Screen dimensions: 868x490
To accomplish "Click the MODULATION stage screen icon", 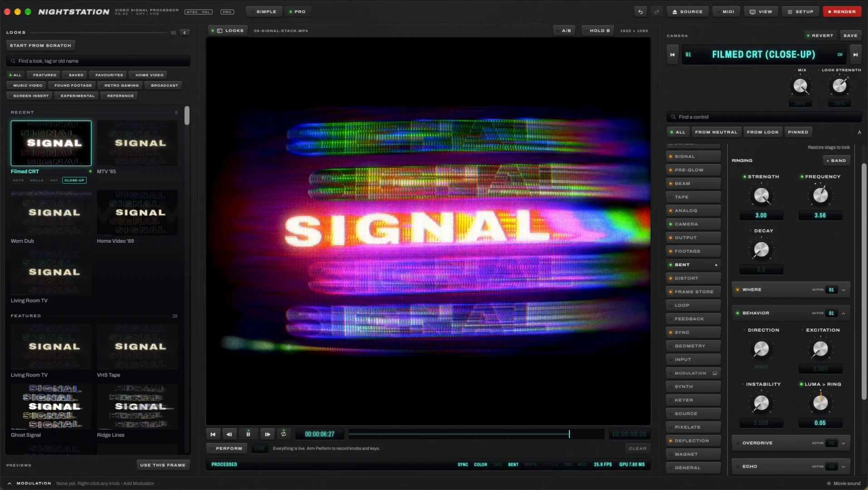I will [x=715, y=373].
